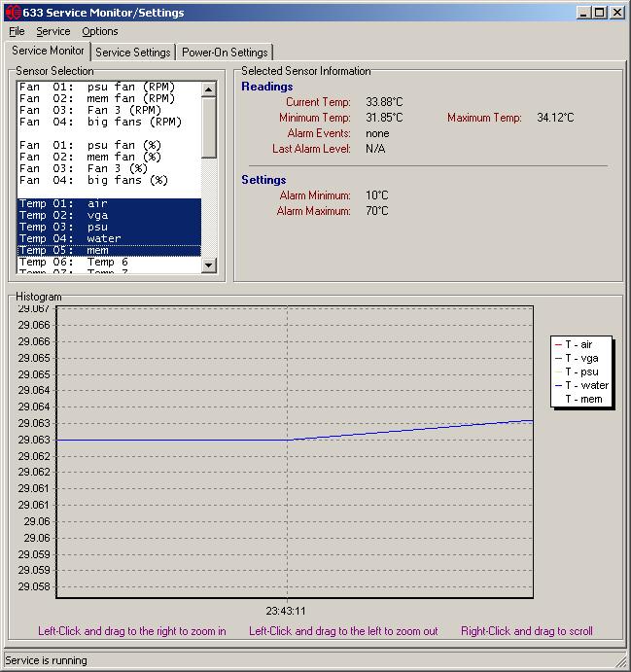This screenshot has width=631, height=672.
Task: Click the sensor list scrollbar thumb
Action: pyautogui.click(x=209, y=126)
